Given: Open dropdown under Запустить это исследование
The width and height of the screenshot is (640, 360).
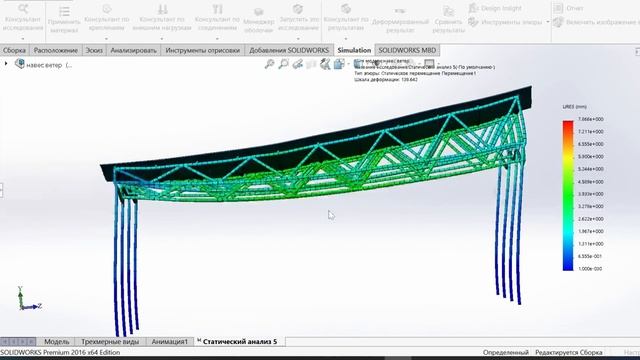Looking at the screenshot, I should pos(298,38).
